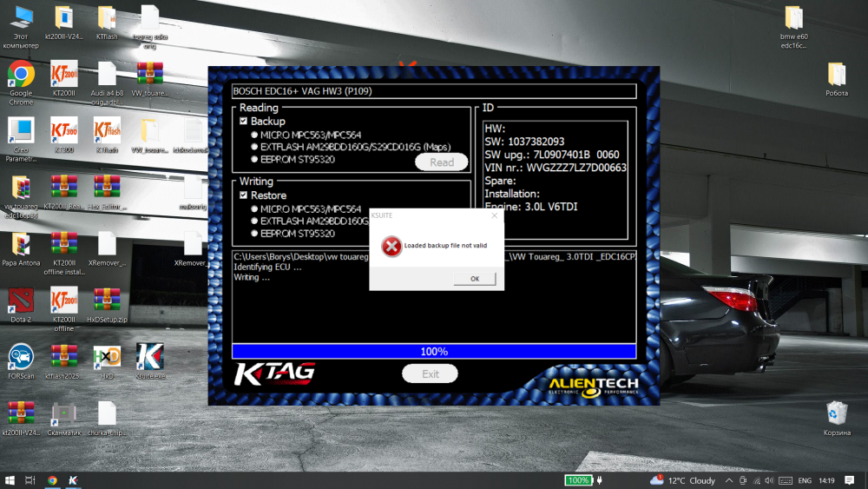Image resolution: width=868 pixels, height=489 pixels.
Task: Click the SW: 1037382093 line
Action: pyautogui.click(x=524, y=142)
